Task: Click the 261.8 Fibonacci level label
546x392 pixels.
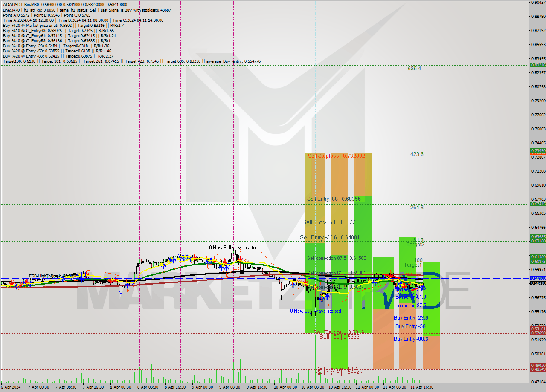Action: pos(417,208)
